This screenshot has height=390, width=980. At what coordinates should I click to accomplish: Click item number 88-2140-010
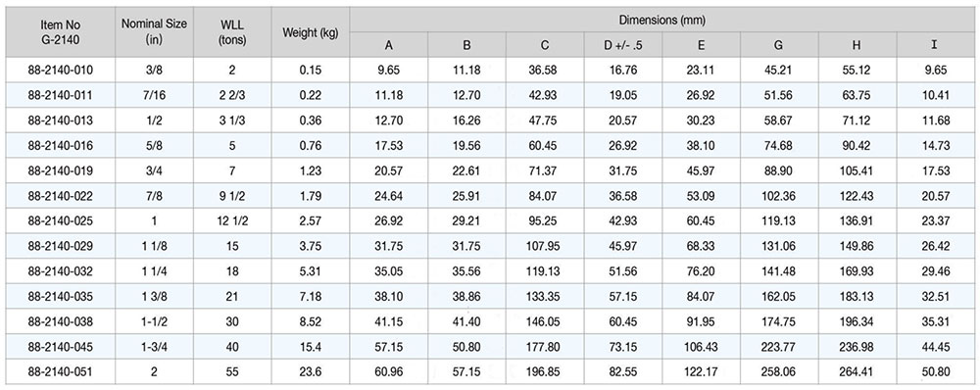[x=61, y=70]
